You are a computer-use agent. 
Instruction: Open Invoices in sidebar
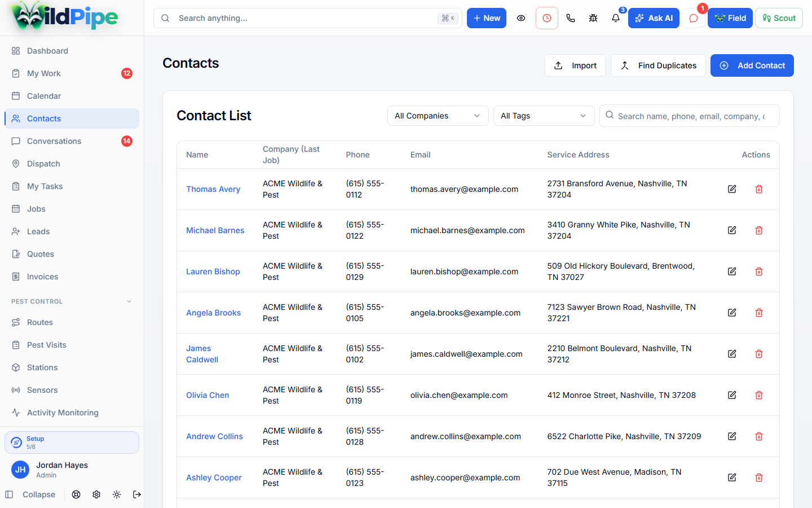[72, 277]
